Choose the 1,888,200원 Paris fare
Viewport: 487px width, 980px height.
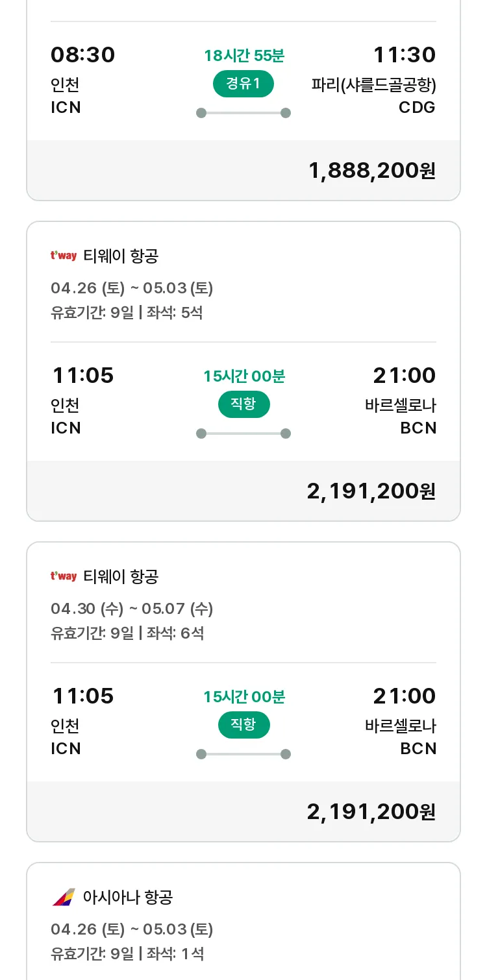(x=371, y=171)
